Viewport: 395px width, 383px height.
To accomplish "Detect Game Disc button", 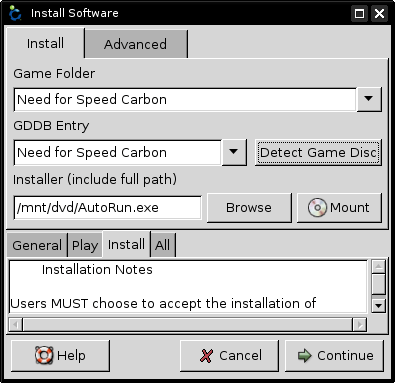I will (318, 153).
